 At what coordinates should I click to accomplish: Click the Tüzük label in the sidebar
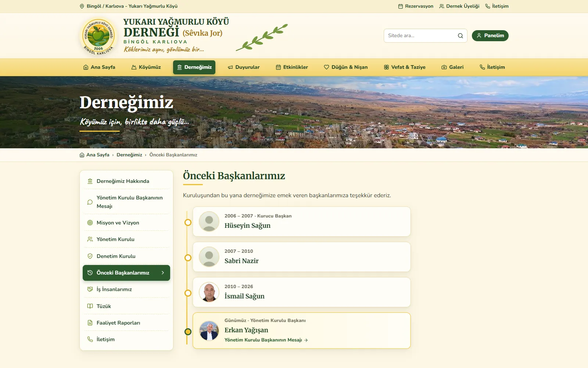[x=104, y=306]
